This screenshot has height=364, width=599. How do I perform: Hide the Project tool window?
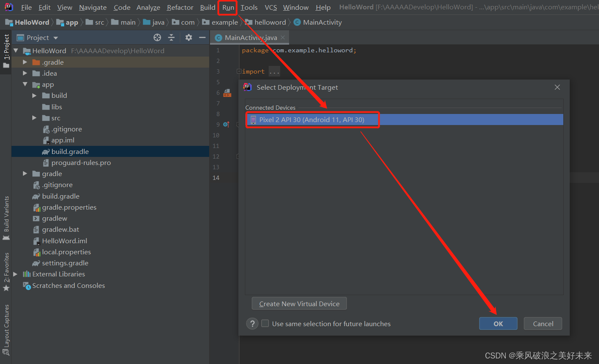point(202,37)
